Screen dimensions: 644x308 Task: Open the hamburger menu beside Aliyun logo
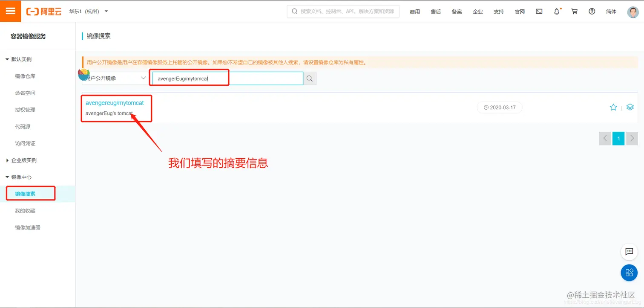[10, 11]
